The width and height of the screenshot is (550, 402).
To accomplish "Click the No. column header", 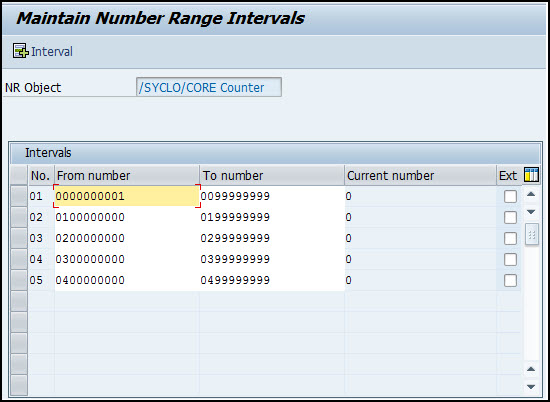I will point(41,175).
